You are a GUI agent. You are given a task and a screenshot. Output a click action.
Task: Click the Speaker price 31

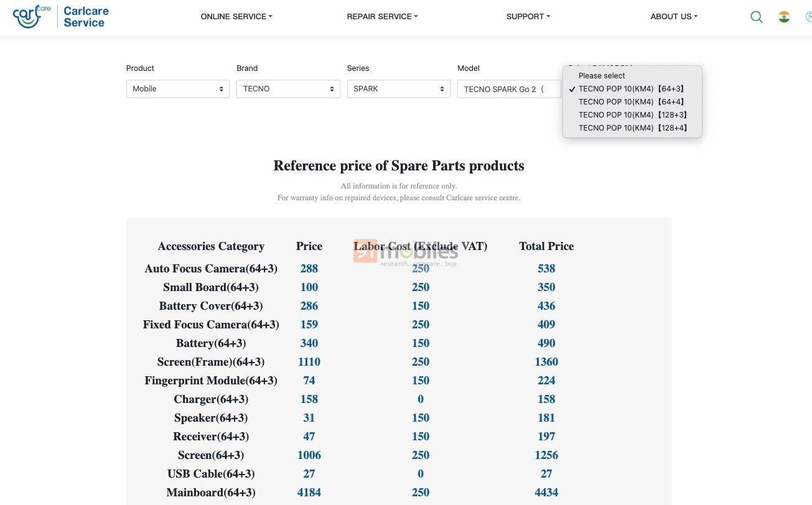click(309, 418)
